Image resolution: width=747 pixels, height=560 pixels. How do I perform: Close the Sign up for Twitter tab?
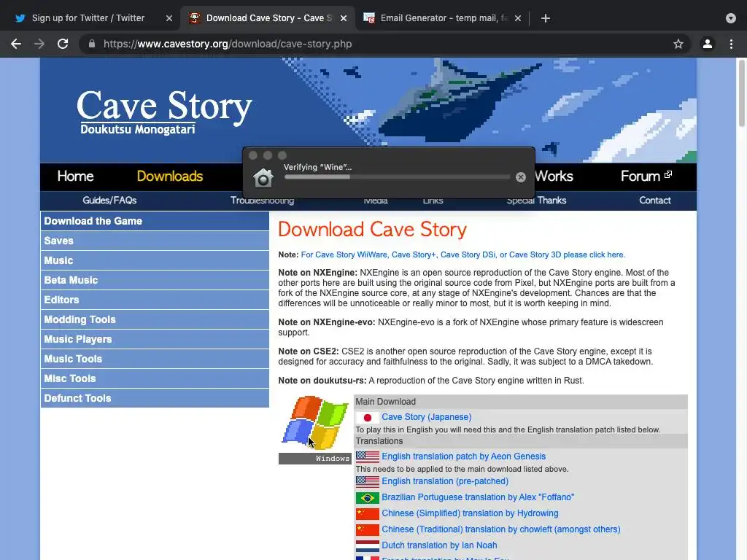(x=169, y=18)
